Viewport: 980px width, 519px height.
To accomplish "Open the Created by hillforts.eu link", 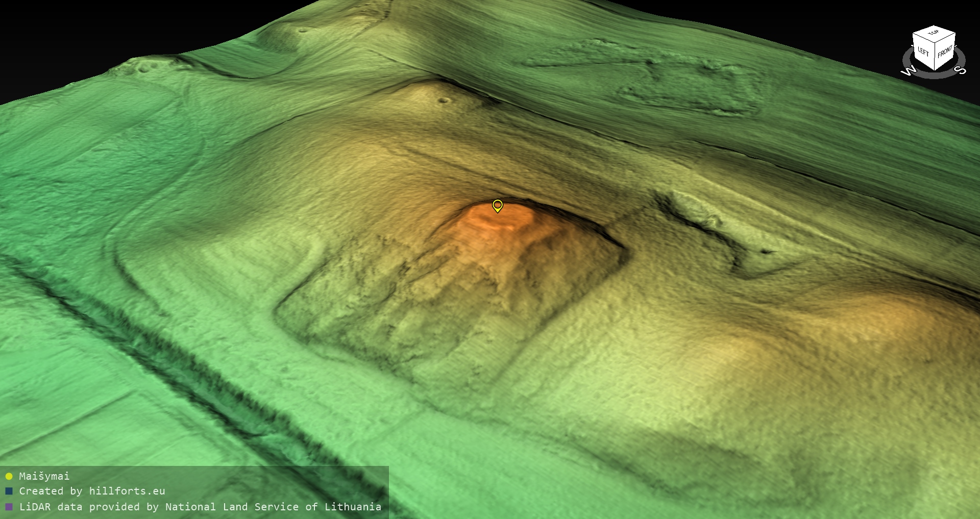I will 92,491.
